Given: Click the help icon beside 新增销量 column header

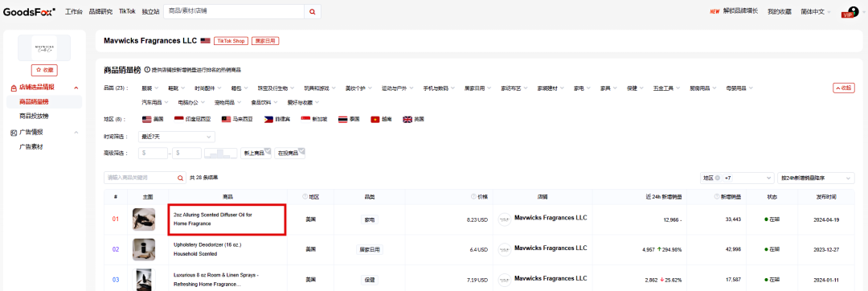Looking at the screenshot, I should tap(716, 196).
